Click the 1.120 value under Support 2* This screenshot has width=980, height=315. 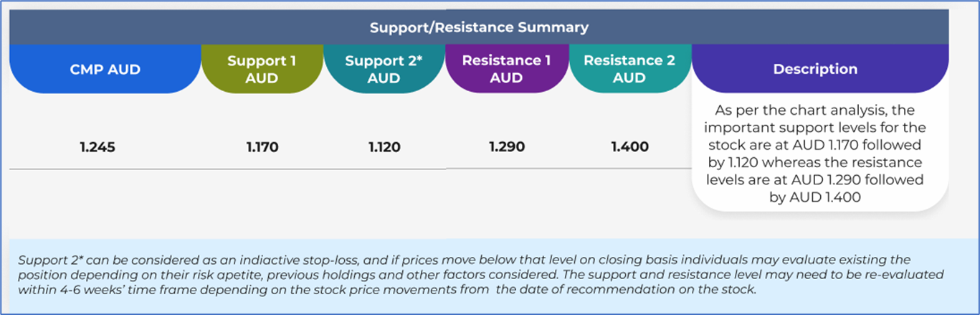pyautogui.click(x=384, y=148)
